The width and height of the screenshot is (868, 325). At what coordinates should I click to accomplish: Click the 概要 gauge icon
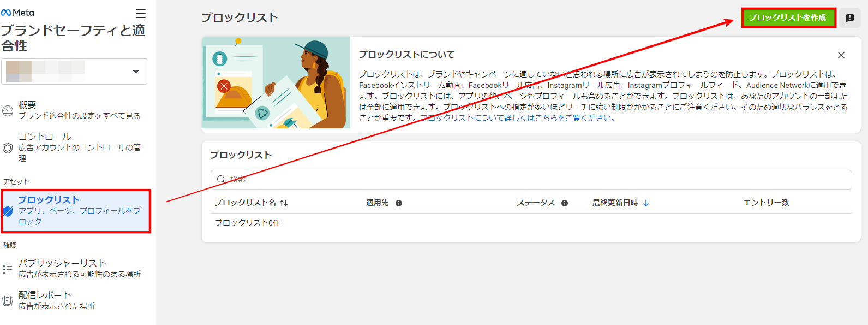click(8, 111)
